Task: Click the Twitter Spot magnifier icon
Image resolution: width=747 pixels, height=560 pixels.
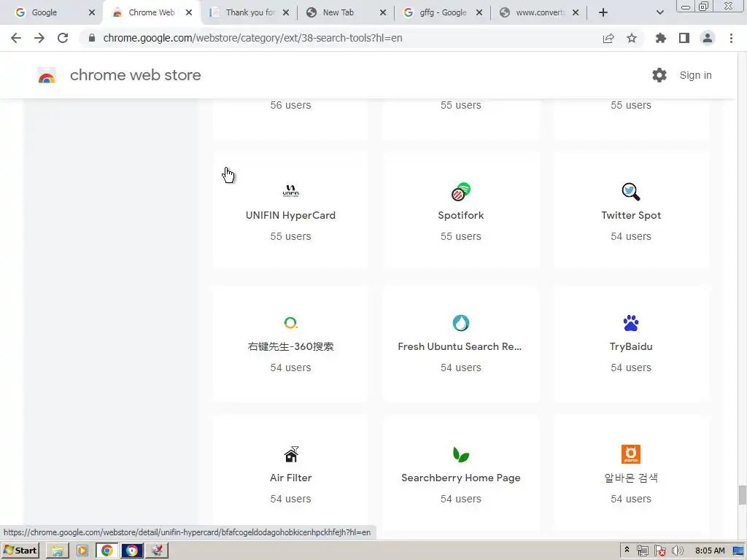Action: 631,192
